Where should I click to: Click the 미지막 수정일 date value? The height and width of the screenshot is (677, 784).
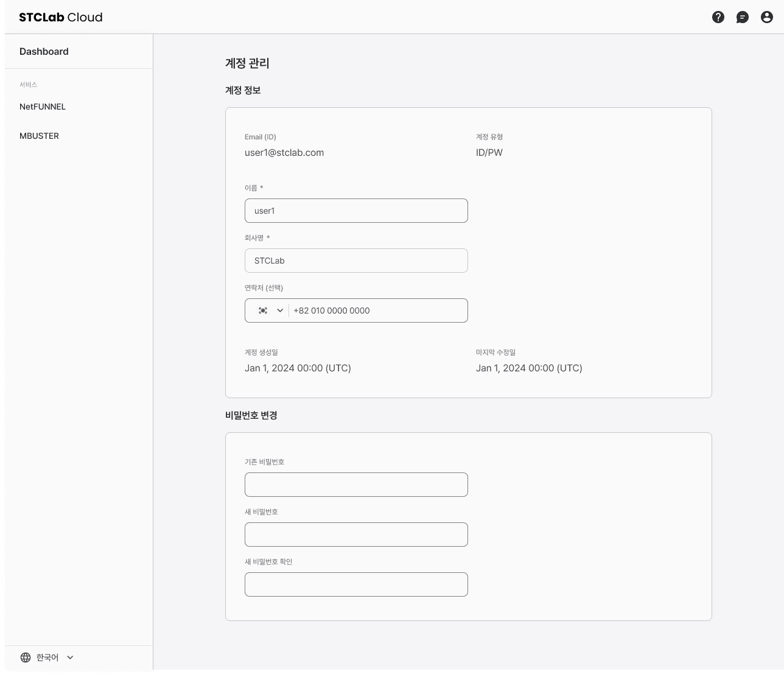coord(529,368)
